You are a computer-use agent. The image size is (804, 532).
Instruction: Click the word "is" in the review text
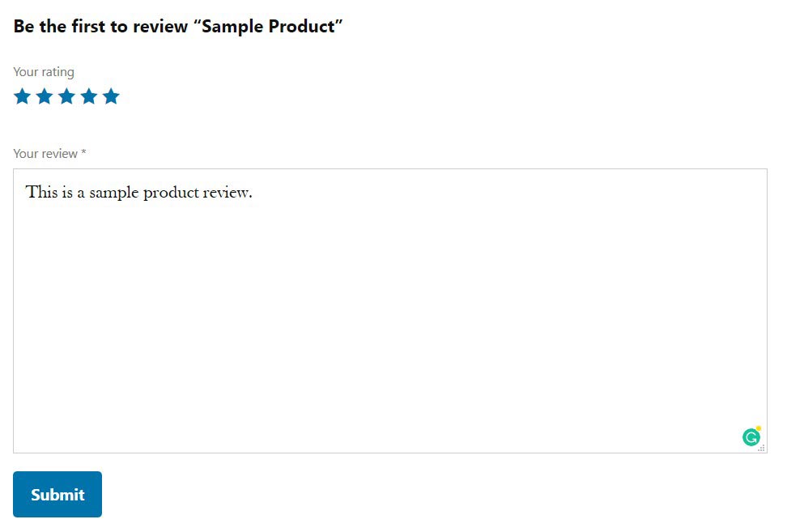click(67, 193)
